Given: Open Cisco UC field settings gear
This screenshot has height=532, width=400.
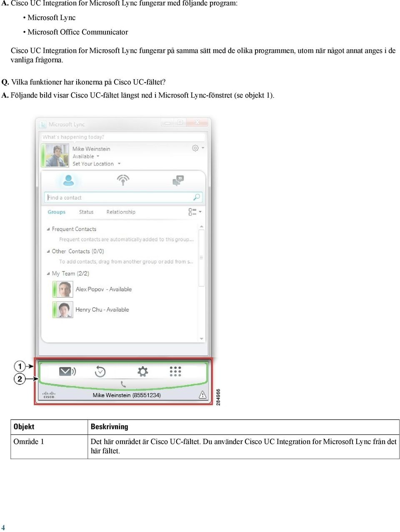Looking at the screenshot, I should click(142, 371).
